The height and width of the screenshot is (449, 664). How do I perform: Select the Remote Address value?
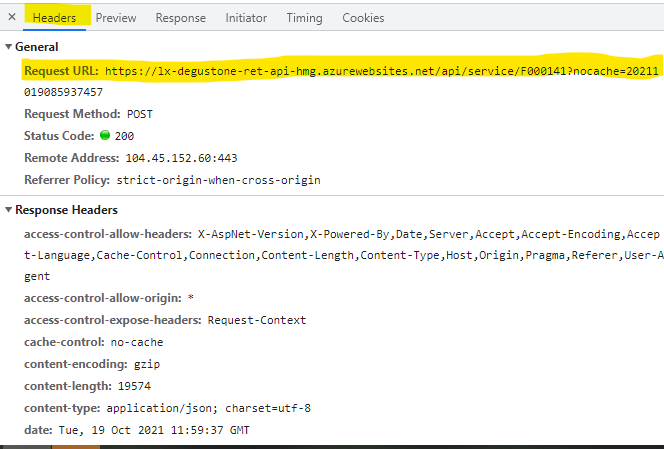pyautogui.click(x=181, y=158)
